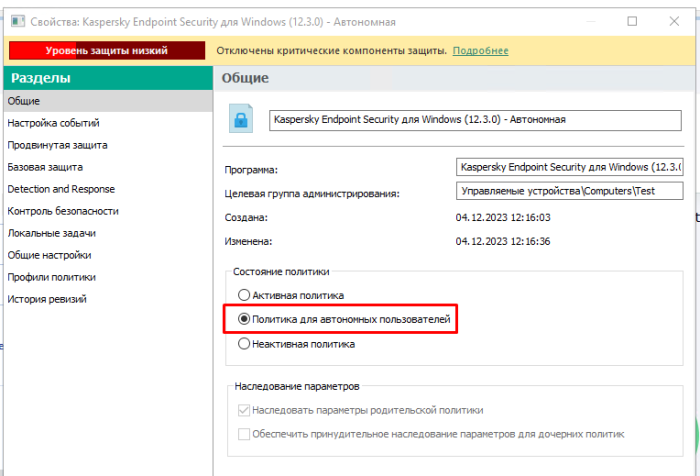Toggle Обеспечить принудительное наследование checkbox
This screenshot has width=700, height=476.
(x=244, y=434)
